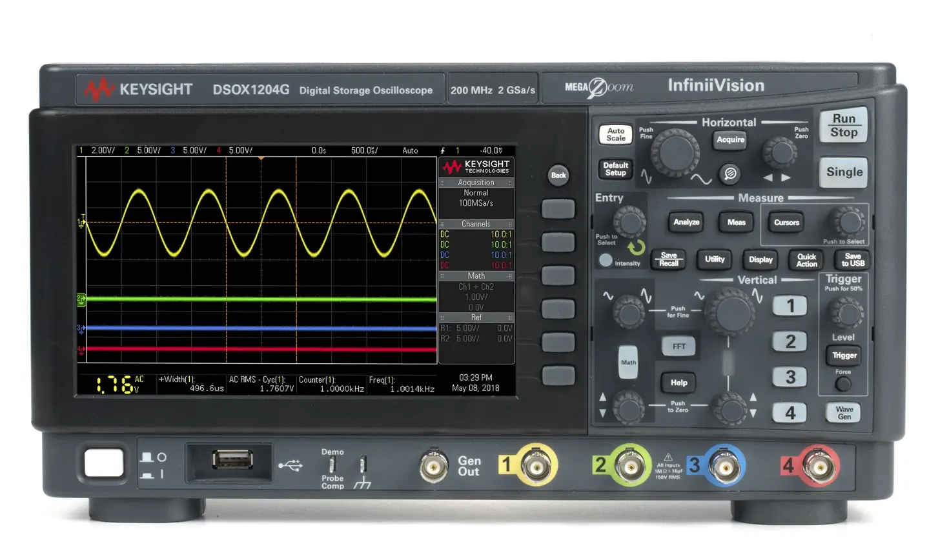Click the Keysight Technologies logo on screen

coord(476,166)
